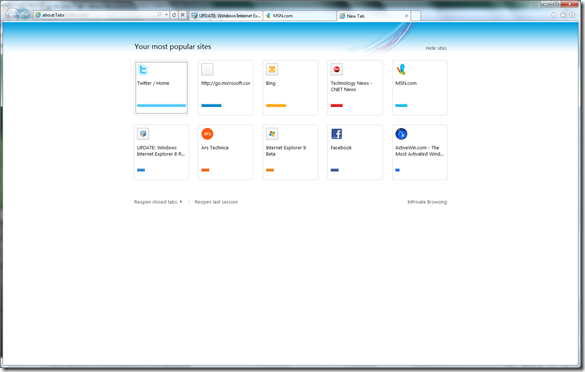Click the CNET News red icon
The image size is (585, 372).
tap(337, 69)
